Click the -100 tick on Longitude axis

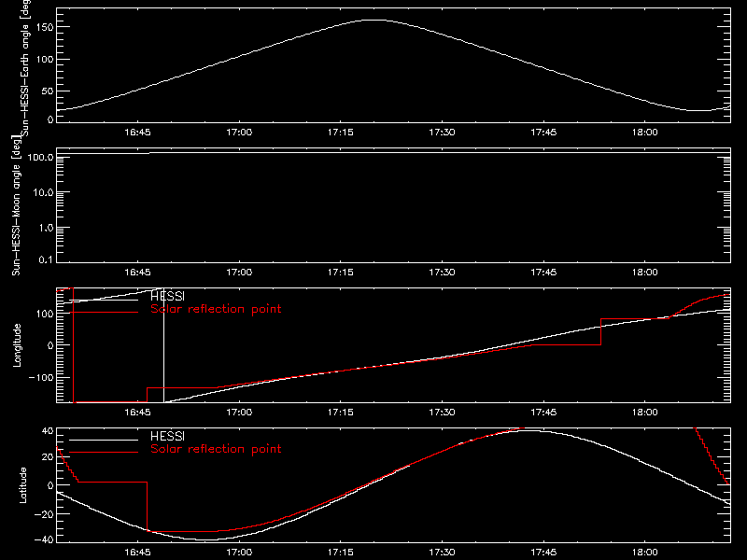[41, 377]
